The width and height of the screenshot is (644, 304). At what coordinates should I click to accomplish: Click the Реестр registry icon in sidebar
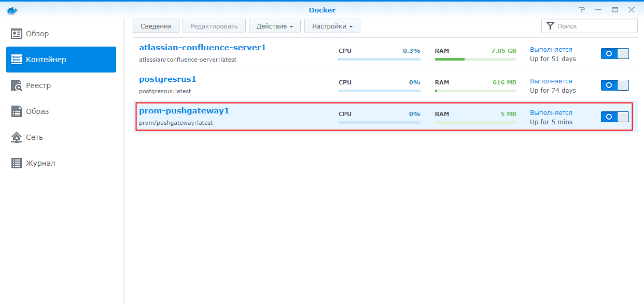click(17, 85)
